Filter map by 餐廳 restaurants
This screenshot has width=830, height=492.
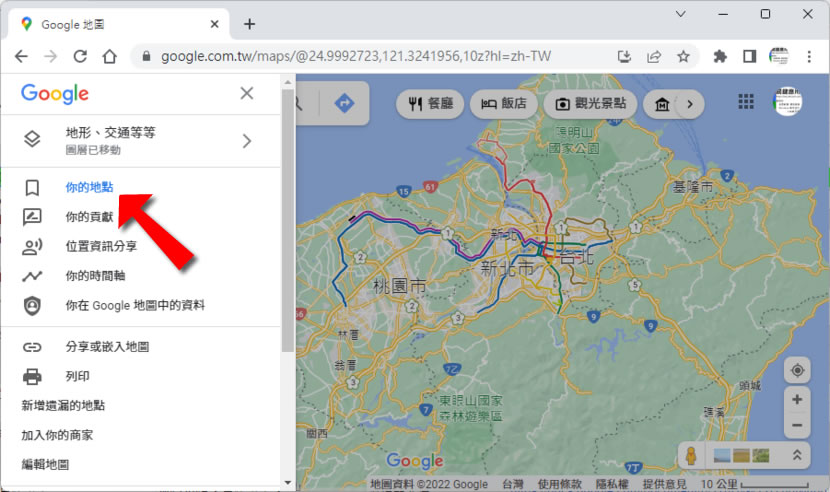(x=430, y=104)
